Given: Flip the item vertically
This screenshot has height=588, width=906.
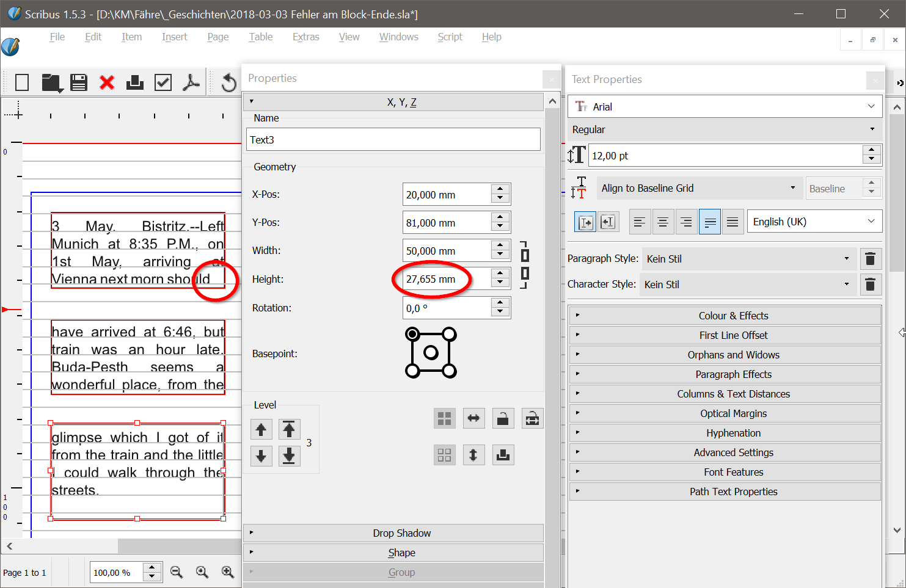Looking at the screenshot, I should tap(473, 455).
